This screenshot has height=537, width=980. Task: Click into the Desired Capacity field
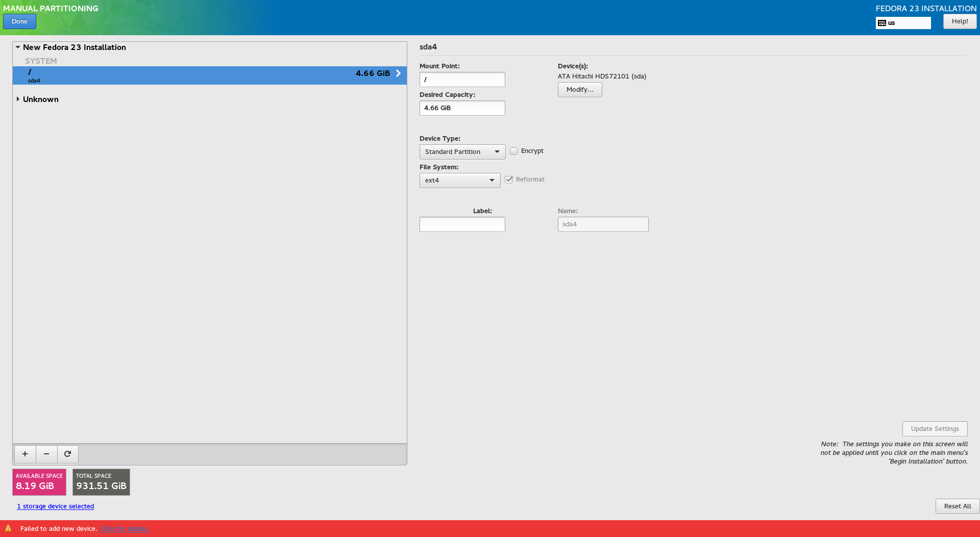462,108
